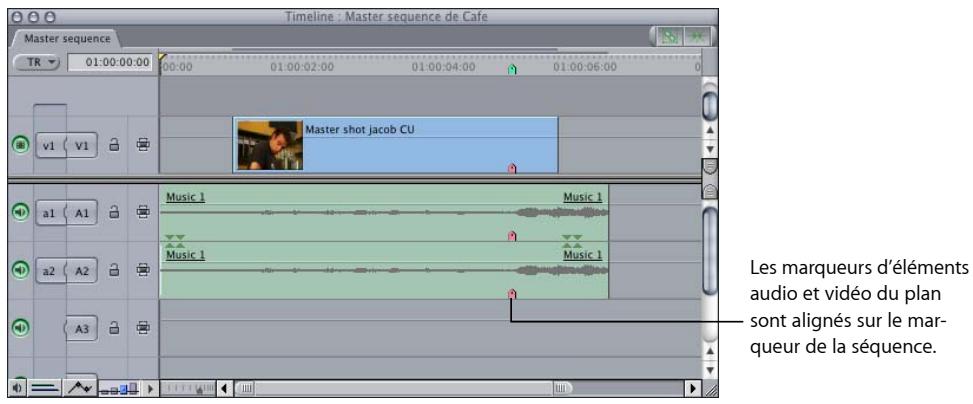
Task: Select the clip name Master shot jacob CU
Action: [x=359, y=130]
